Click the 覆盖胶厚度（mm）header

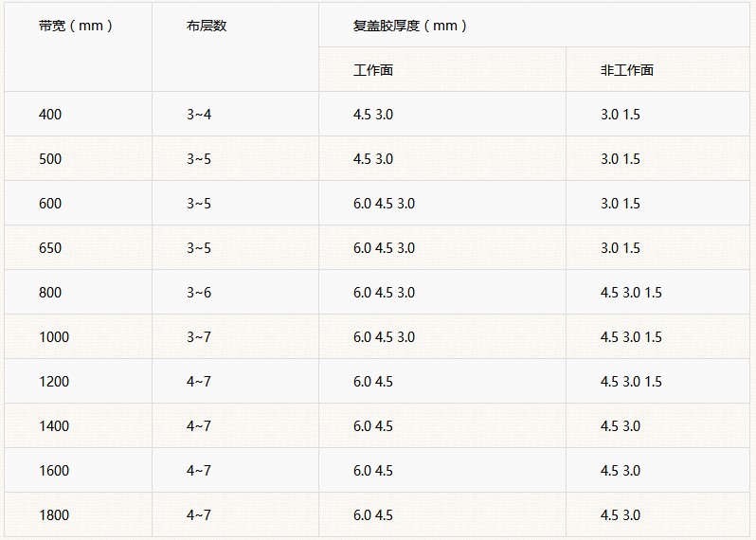(534, 25)
